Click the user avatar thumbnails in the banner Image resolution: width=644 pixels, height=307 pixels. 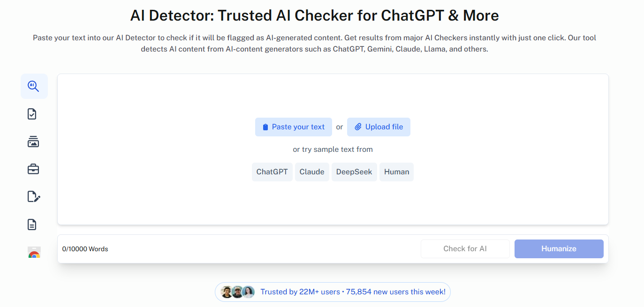click(237, 292)
